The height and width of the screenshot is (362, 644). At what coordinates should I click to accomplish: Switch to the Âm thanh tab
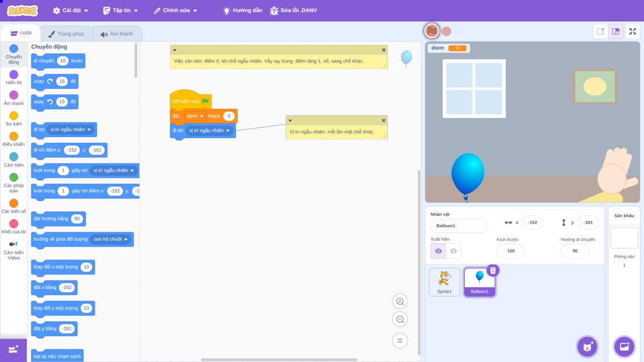point(117,34)
